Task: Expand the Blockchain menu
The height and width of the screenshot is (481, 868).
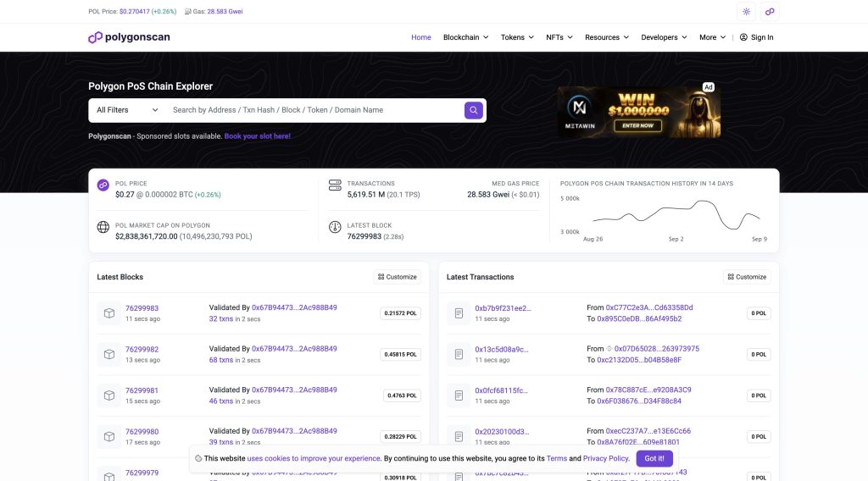Action: (x=465, y=37)
